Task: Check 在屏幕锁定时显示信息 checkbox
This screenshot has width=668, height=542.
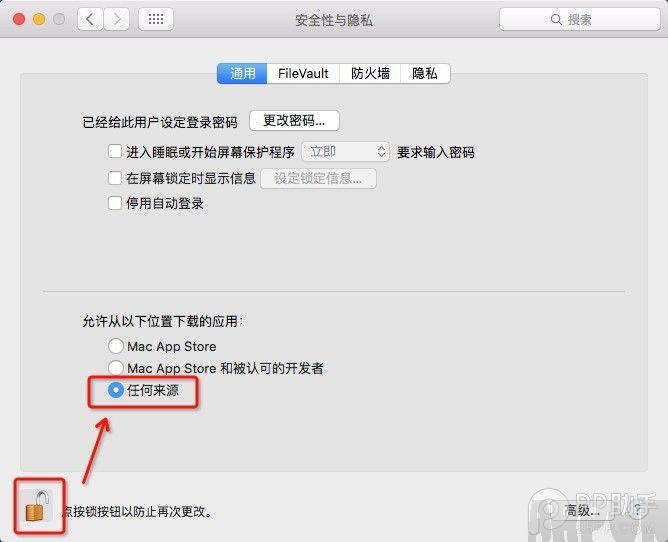Action: pyautogui.click(x=115, y=178)
